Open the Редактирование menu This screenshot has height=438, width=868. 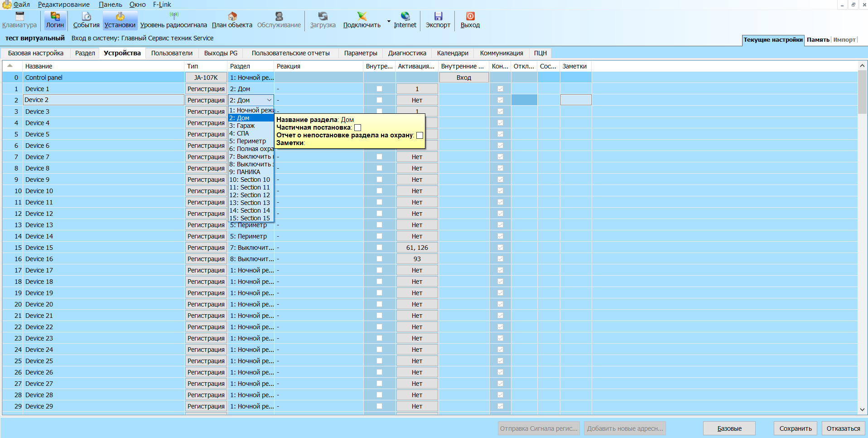[63, 5]
